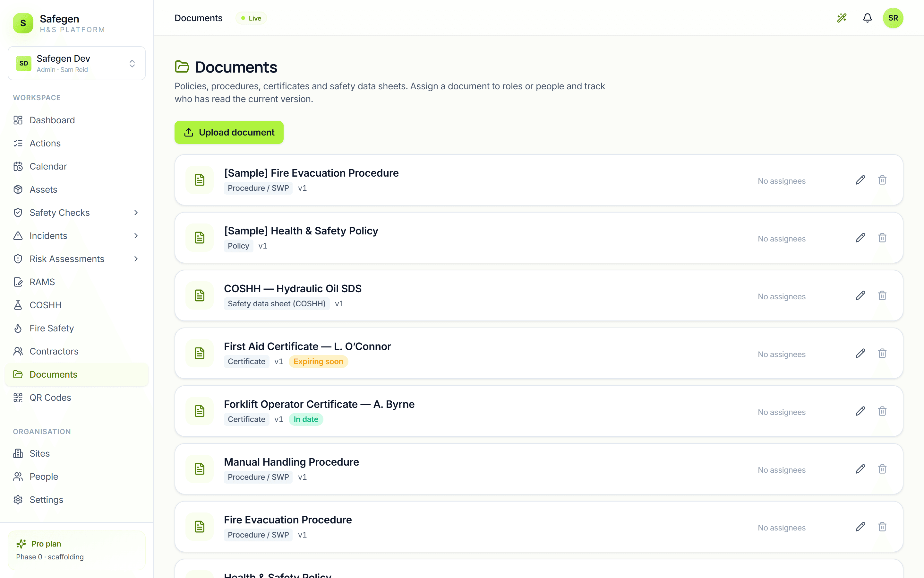
Task: Delete Forklift Operator Certificate A. Byrne
Action: click(882, 411)
